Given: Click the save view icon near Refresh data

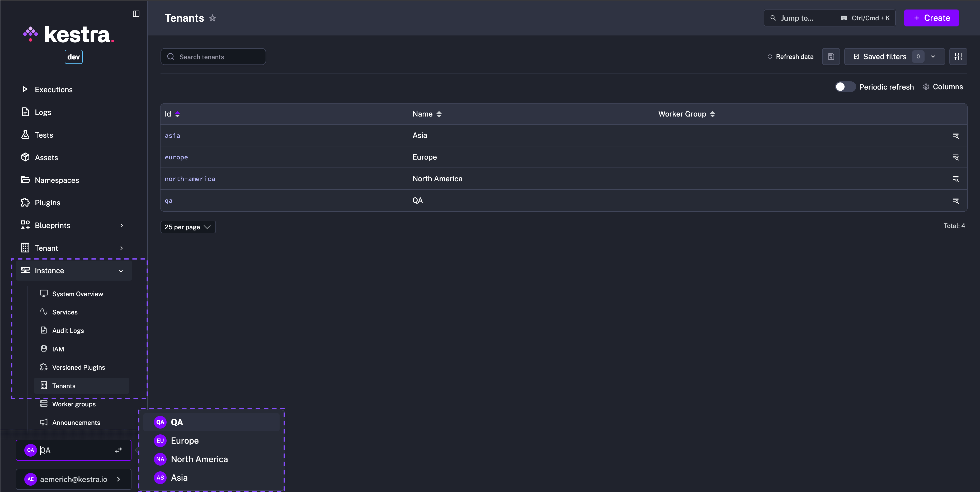Looking at the screenshot, I should (831, 56).
